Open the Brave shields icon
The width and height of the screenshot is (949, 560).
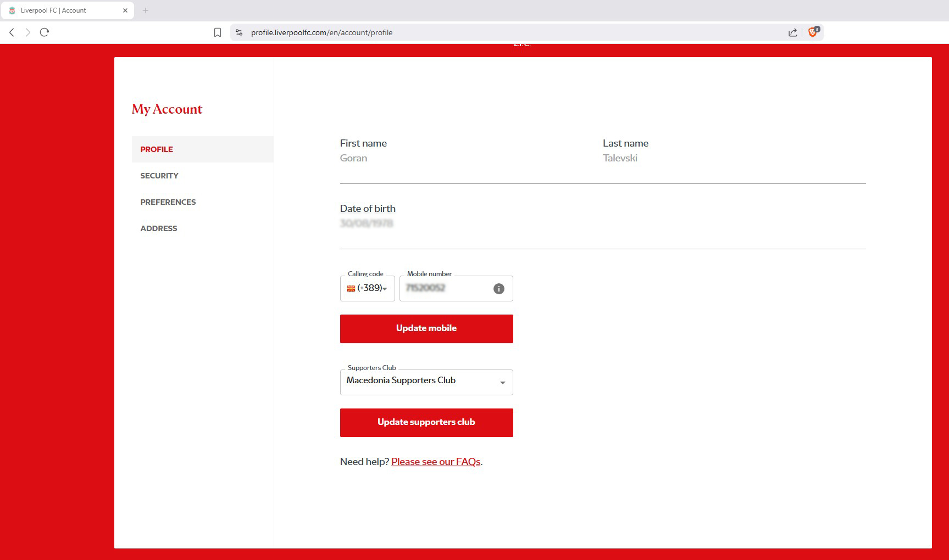click(813, 32)
